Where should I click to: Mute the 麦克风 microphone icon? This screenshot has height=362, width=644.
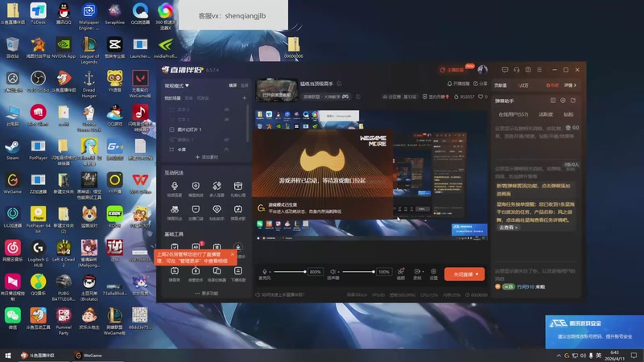point(265,272)
